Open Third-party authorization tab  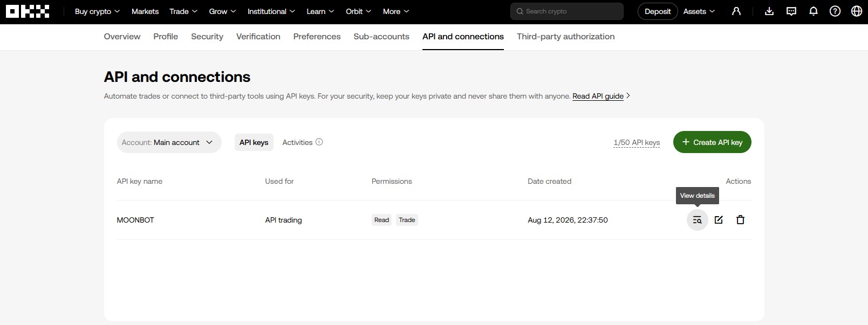pyautogui.click(x=566, y=37)
